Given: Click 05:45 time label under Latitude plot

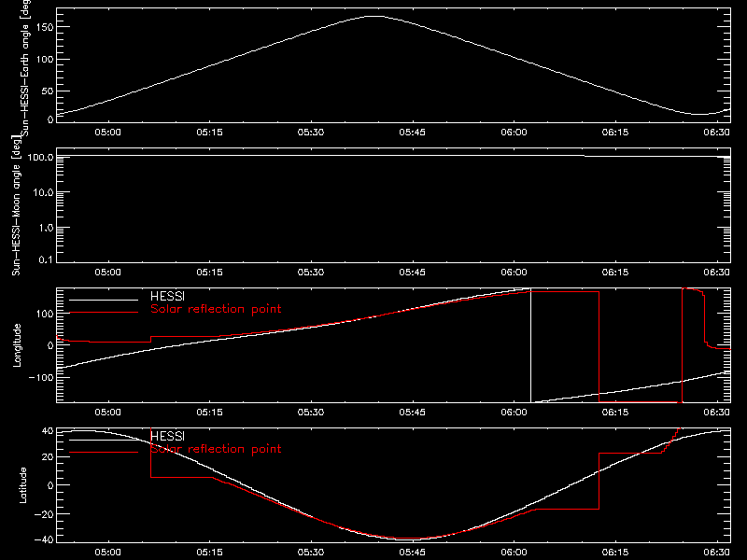Looking at the screenshot, I should (x=412, y=552).
